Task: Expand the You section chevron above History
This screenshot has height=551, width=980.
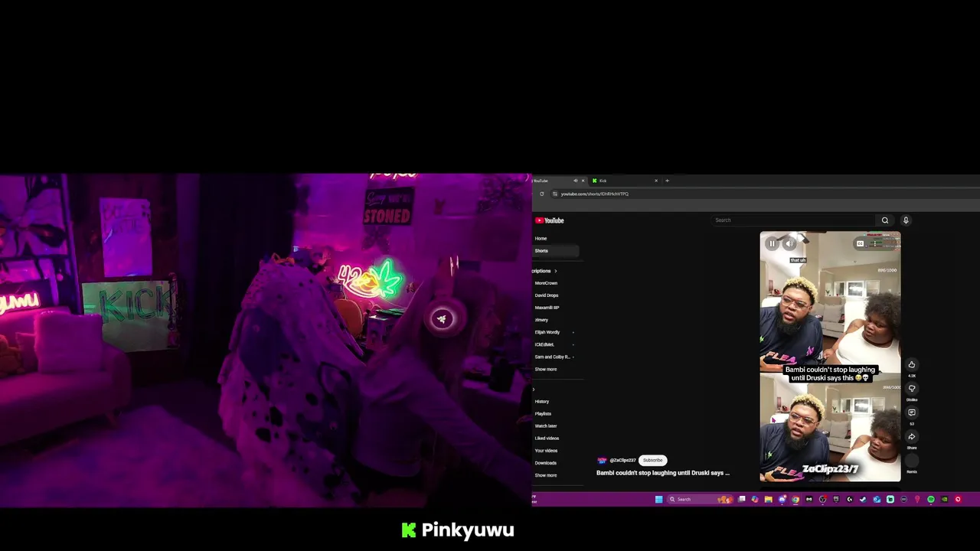Action: pyautogui.click(x=534, y=390)
